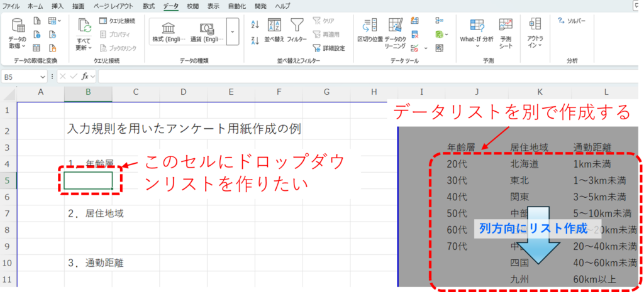
Task: Open the アウトライン dropdown
Action: coord(535,33)
